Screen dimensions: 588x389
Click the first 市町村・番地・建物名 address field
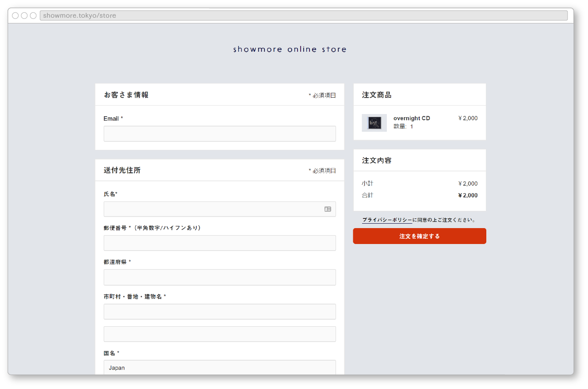tap(220, 312)
